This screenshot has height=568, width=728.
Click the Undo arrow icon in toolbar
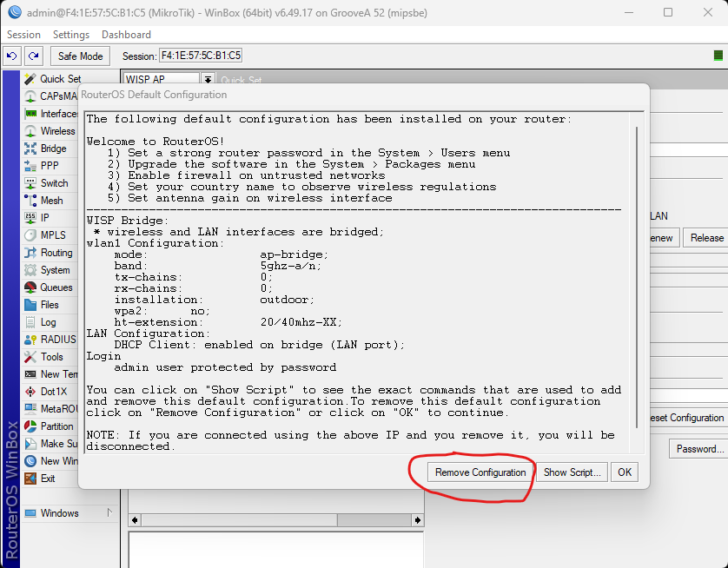click(x=11, y=56)
